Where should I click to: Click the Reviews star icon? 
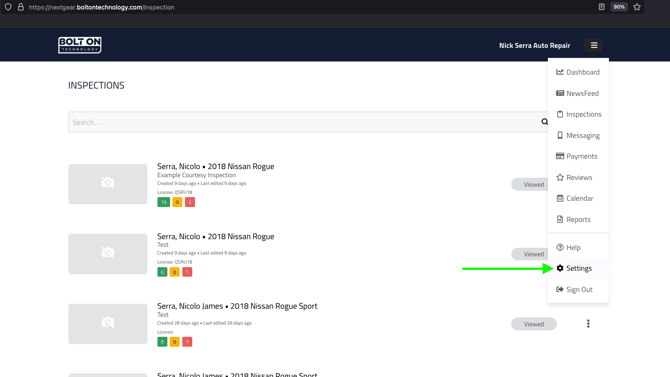(x=560, y=177)
